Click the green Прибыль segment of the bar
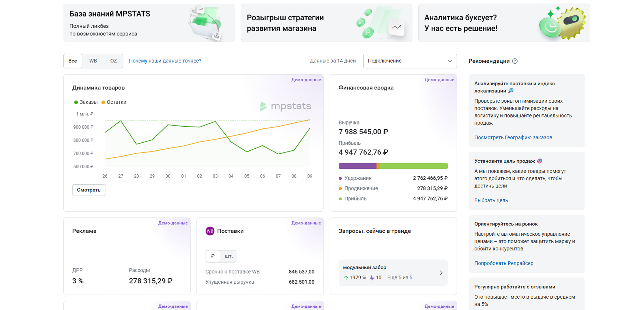The width and height of the screenshot is (644, 310). pyautogui.click(x=414, y=166)
